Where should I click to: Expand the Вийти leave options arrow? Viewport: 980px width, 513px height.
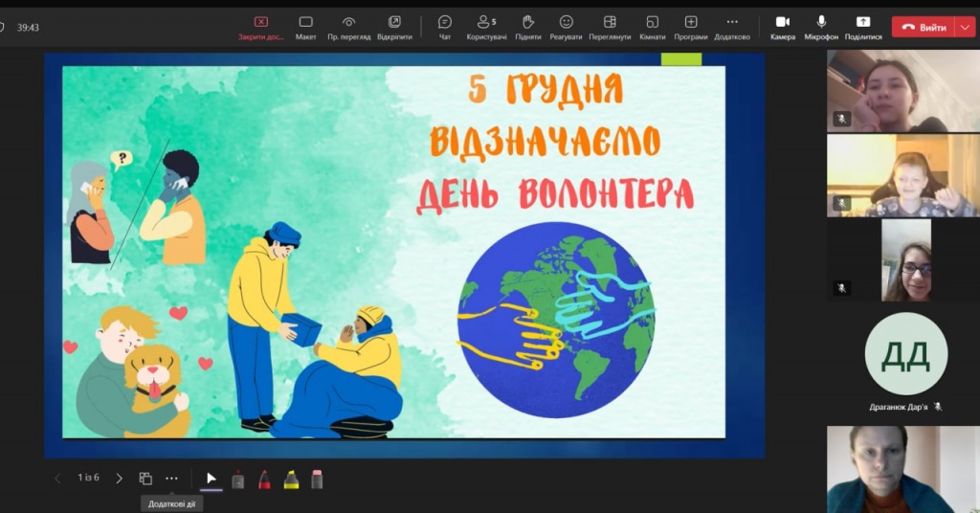963,27
